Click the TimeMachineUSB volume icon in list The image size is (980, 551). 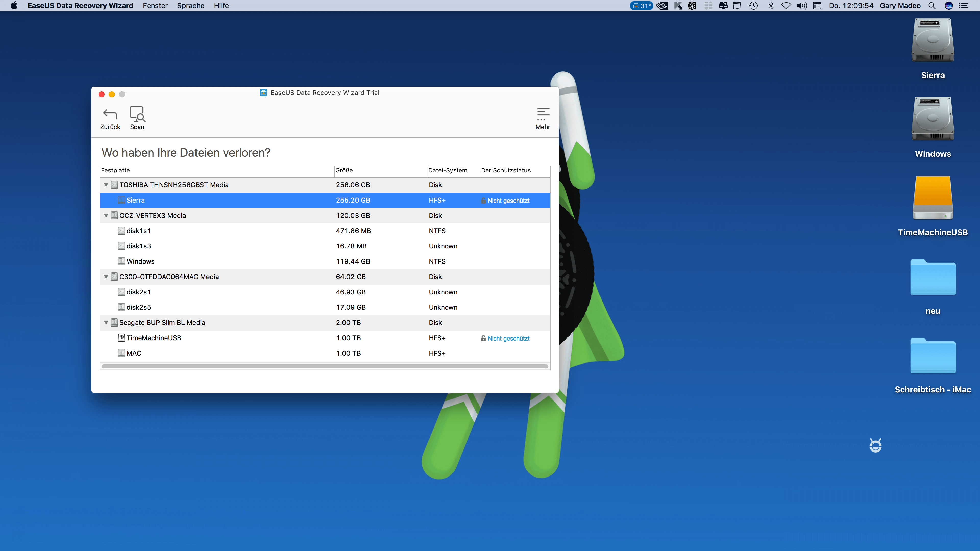(121, 338)
